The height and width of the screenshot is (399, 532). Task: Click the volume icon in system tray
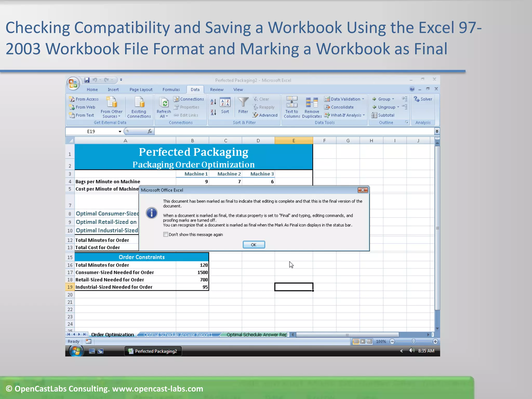click(412, 350)
